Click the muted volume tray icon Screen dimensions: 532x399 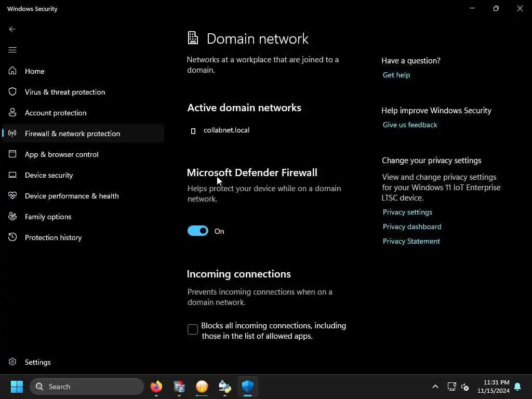465,387
